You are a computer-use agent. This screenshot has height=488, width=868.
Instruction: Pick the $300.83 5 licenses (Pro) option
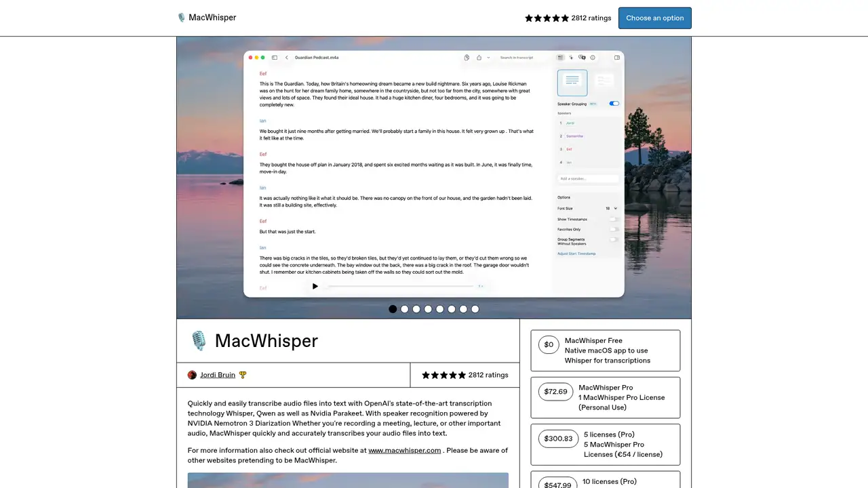coord(606,445)
